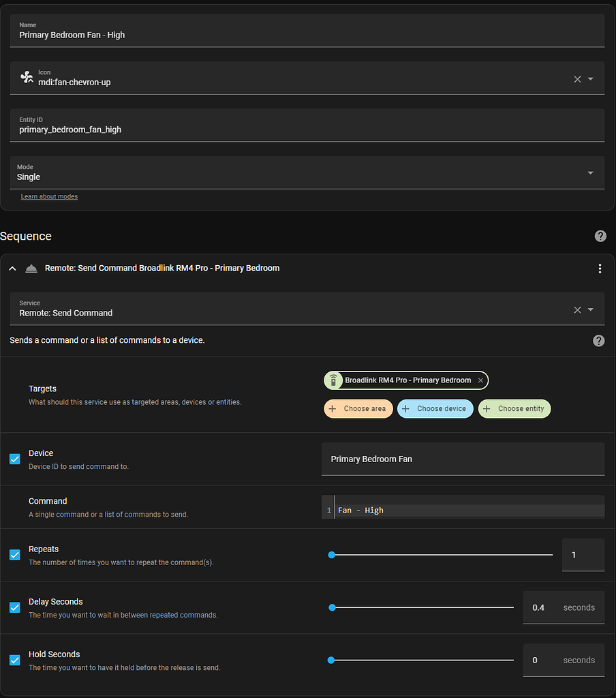The width and height of the screenshot is (616, 698).
Task: Click the fan-chevron-up icon preview
Action: point(27,77)
